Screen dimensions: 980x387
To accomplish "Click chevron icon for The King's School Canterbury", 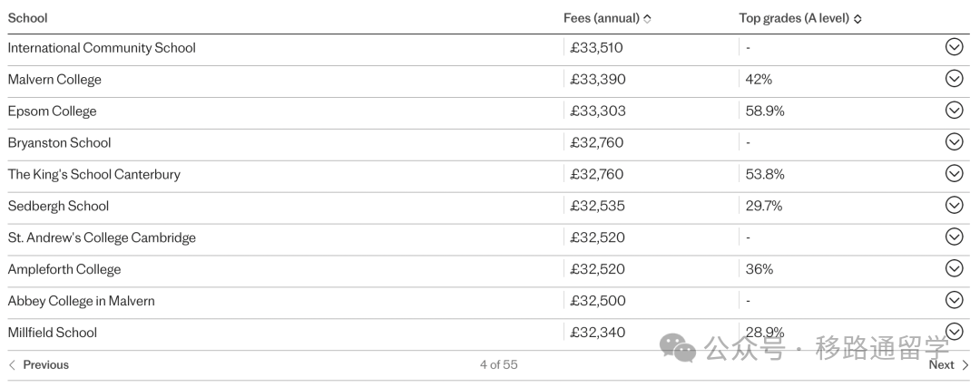I will click(954, 173).
